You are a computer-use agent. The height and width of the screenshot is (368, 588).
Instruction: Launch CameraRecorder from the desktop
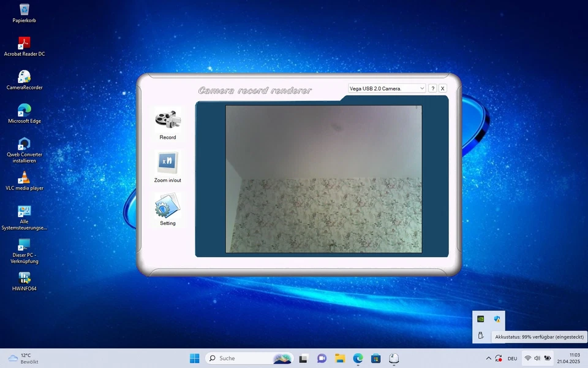click(x=24, y=77)
